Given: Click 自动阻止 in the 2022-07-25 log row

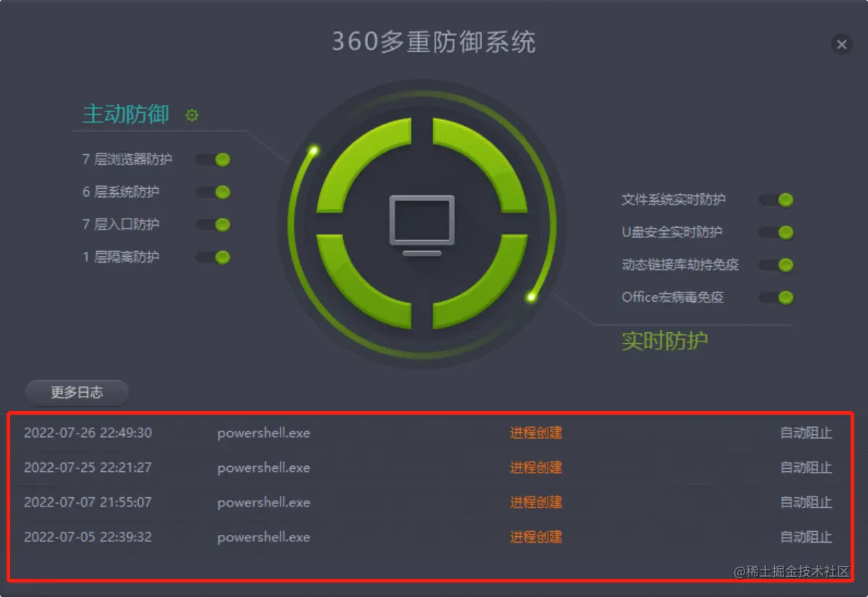Looking at the screenshot, I should 807,467.
